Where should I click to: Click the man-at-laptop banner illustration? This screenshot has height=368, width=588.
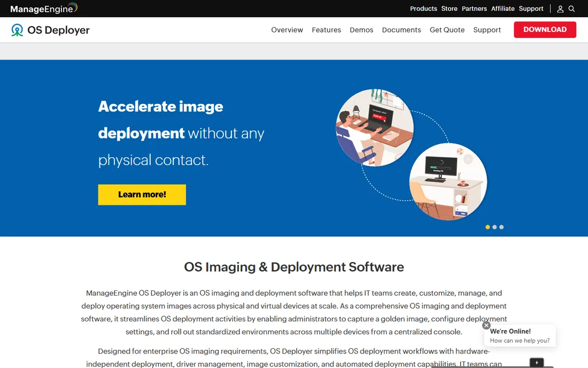[375, 127]
